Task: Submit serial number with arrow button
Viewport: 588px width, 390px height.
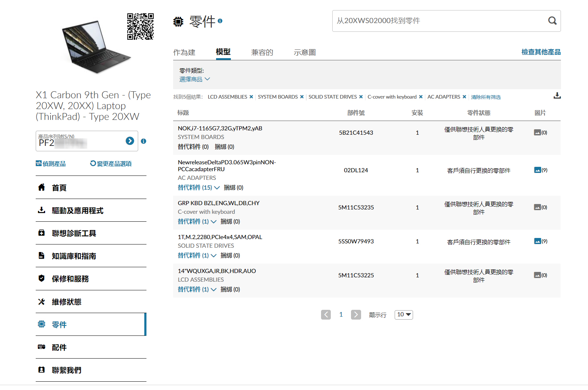Action: point(130,141)
